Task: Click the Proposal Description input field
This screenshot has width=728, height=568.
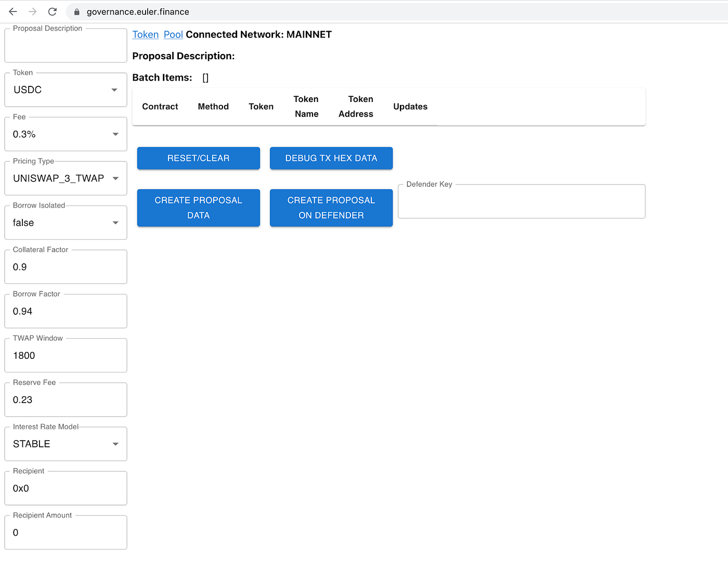Action: (66, 46)
